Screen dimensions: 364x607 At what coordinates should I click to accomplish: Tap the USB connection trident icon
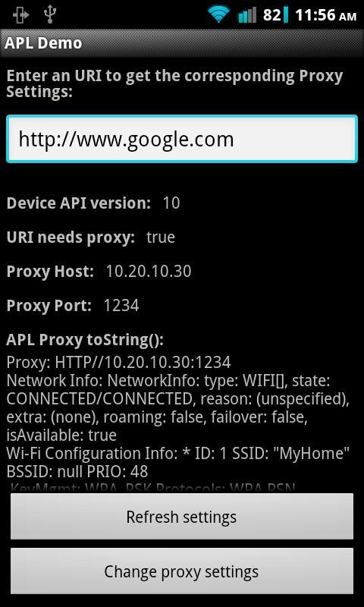tap(50, 14)
